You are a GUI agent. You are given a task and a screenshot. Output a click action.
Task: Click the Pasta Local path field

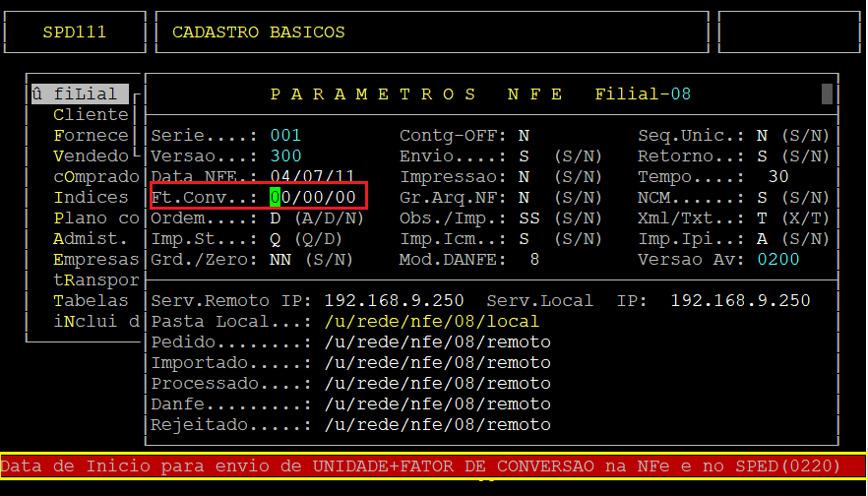click(x=432, y=322)
